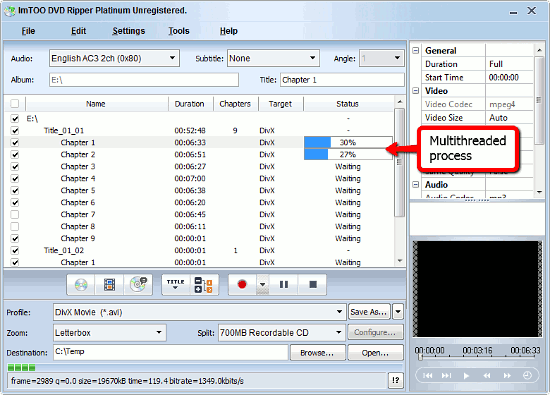Image resolution: width=550 pixels, height=395 pixels.
Task: Collapse the Video properties section
Action: 416,91
